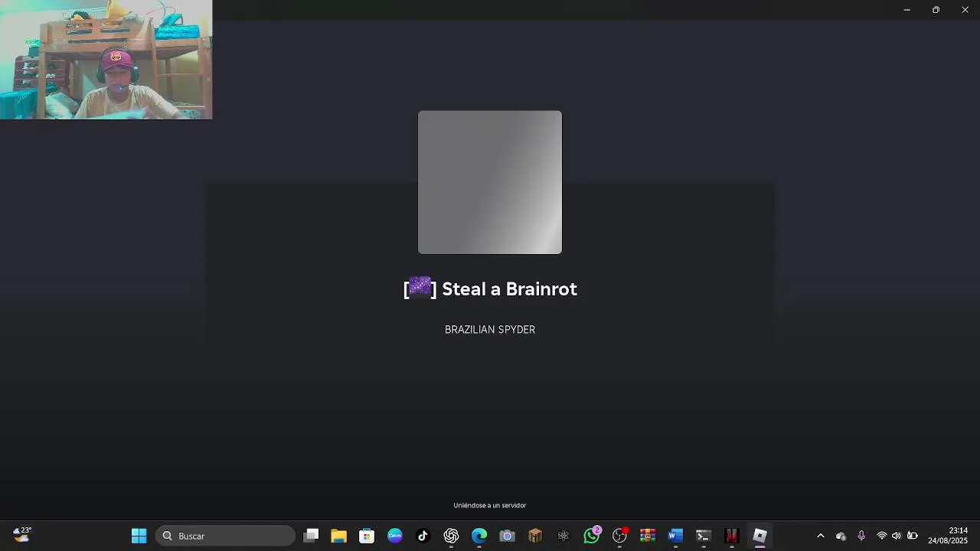980x551 pixels.
Task: Launch Microsoft Edge browser
Action: click(479, 536)
